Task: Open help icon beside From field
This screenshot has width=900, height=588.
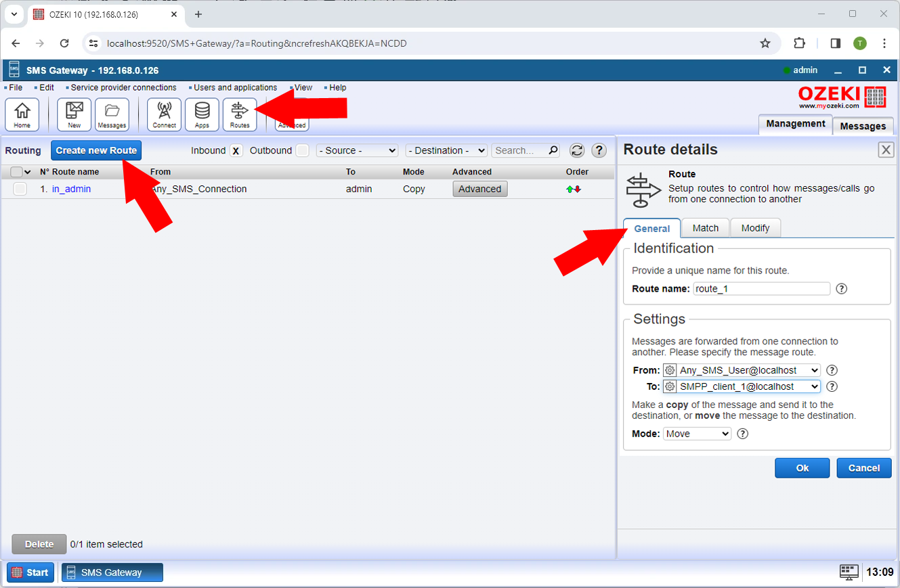Action: pyautogui.click(x=832, y=370)
